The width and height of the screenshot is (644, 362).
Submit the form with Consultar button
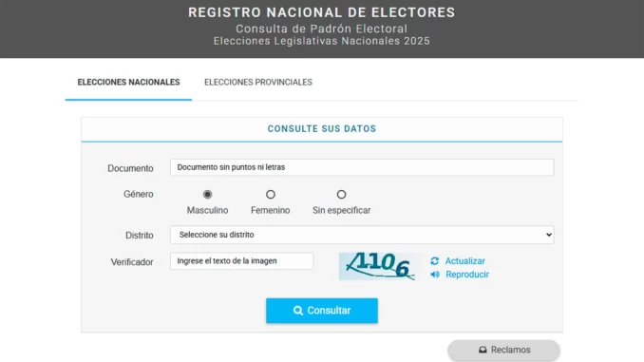point(322,311)
